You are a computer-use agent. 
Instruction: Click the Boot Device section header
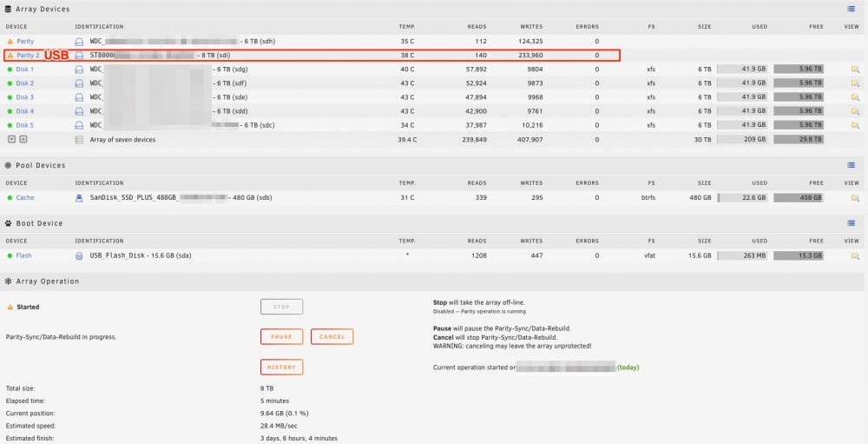pos(39,223)
